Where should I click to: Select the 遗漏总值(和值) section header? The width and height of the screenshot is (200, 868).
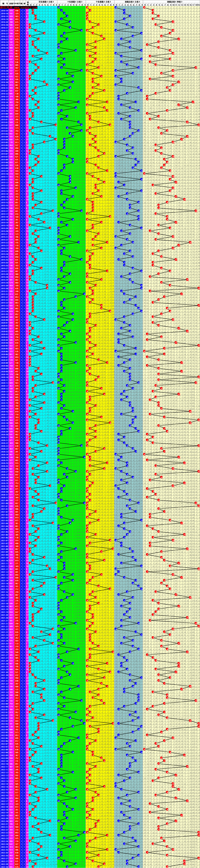[x=171, y=2]
